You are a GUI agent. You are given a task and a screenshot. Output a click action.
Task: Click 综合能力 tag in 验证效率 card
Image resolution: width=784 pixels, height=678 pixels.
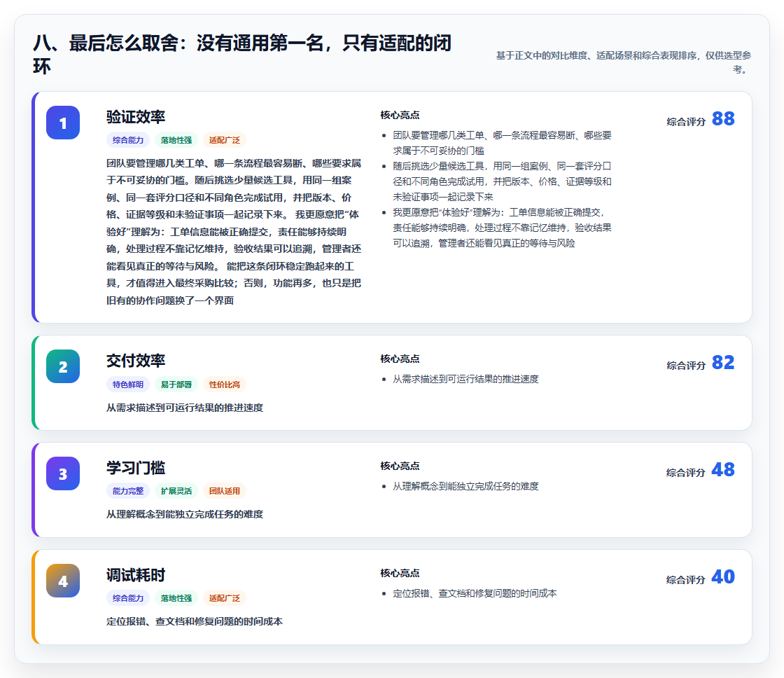point(128,140)
